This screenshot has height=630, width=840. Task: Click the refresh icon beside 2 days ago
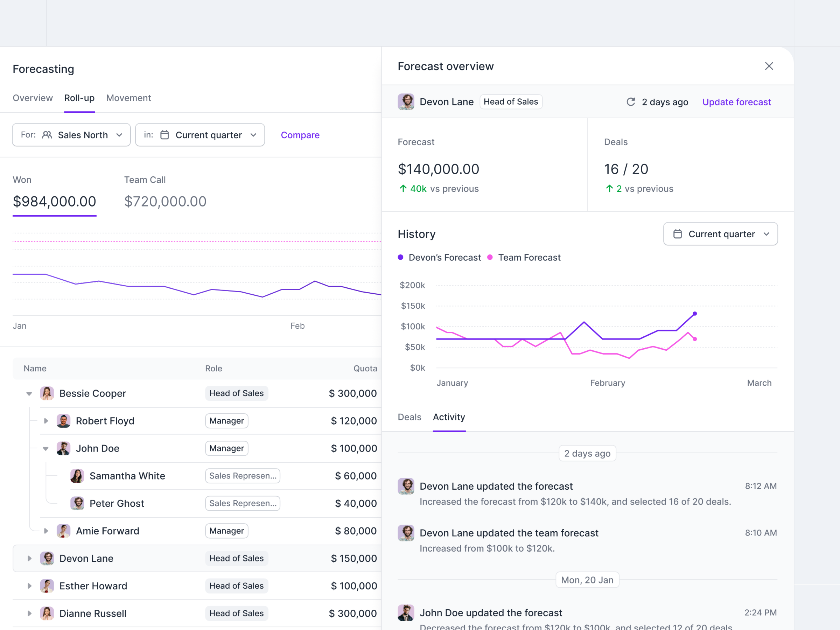tap(630, 102)
